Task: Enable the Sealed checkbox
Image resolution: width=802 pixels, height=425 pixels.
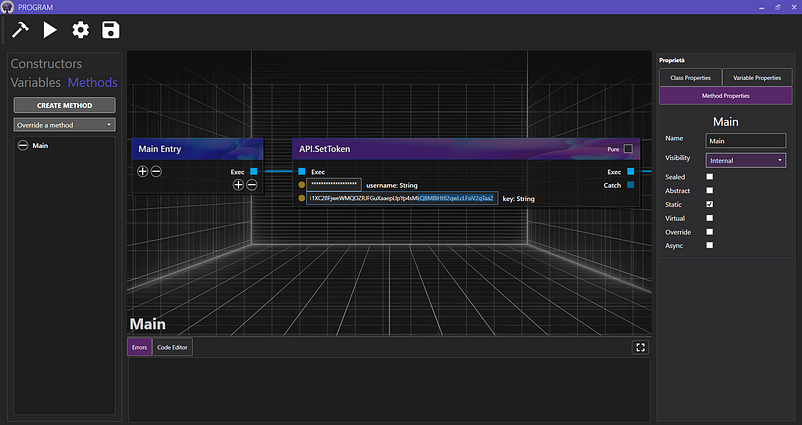Action: (x=709, y=176)
